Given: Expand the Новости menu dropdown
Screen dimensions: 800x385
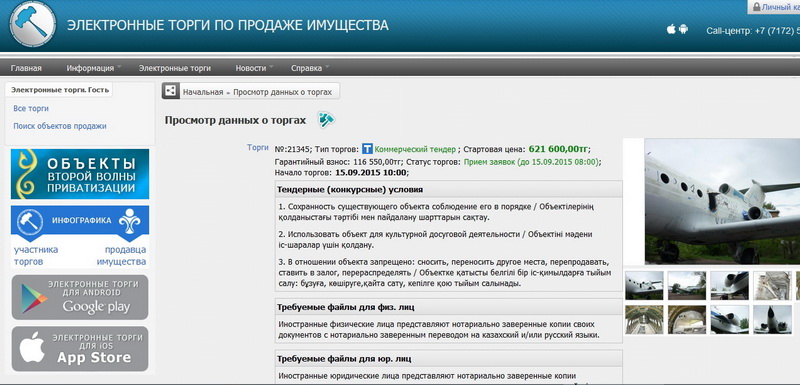Looking at the screenshot, I should [x=254, y=68].
